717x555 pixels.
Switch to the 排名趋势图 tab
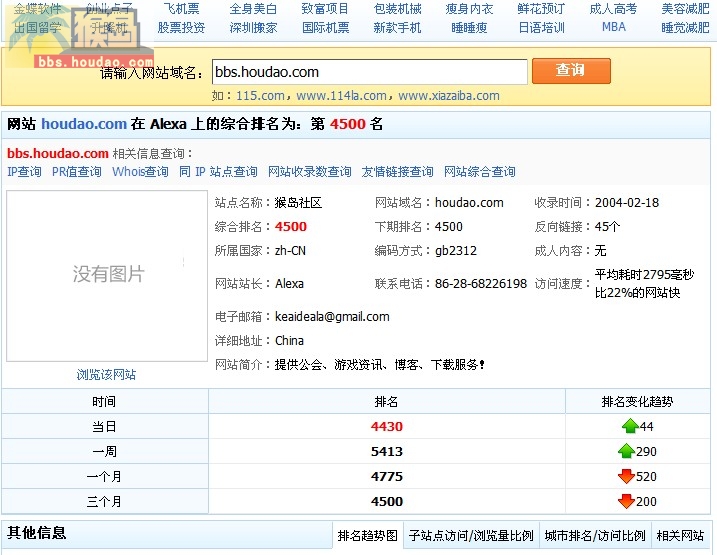coord(368,535)
